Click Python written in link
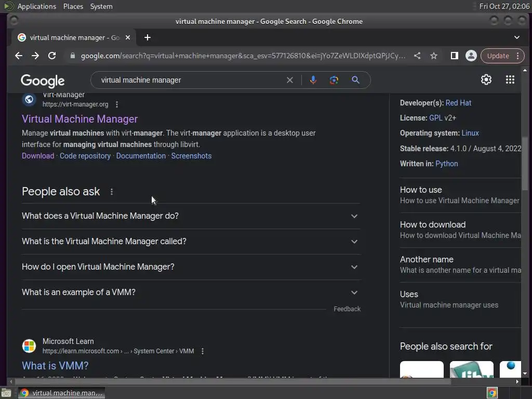Screen dimensions: 532x399 click(x=446, y=164)
